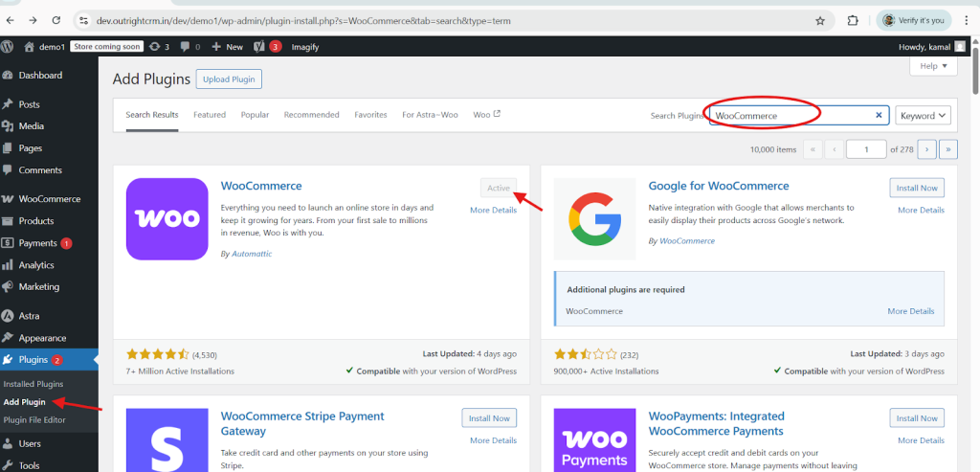This screenshot has height=472, width=980.
Task: Open the New content menu in the admin bar
Action: click(x=228, y=46)
